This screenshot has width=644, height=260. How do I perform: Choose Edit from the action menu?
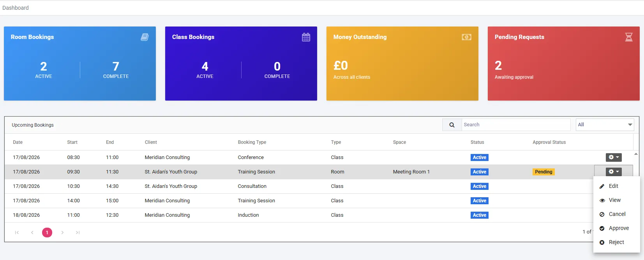tap(616, 186)
